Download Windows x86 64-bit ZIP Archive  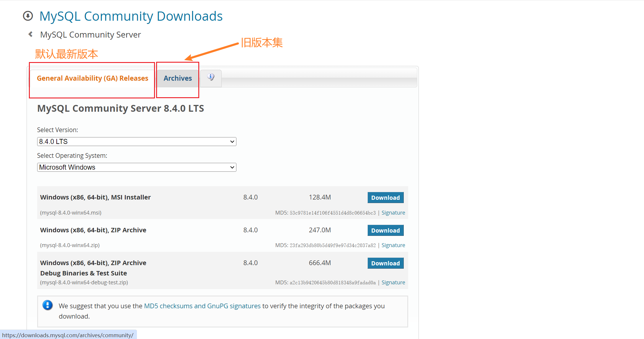click(x=385, y=230)
